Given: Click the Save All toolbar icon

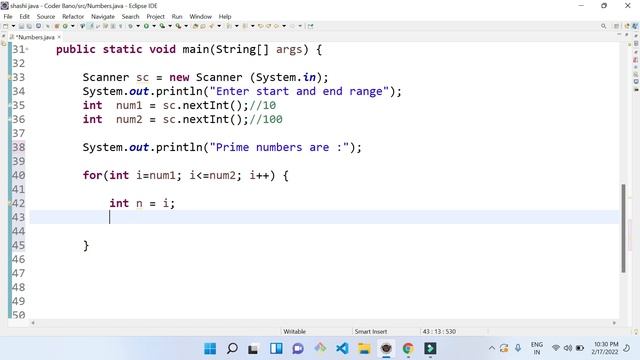Looking at the screenshot, I should (29, 26).
